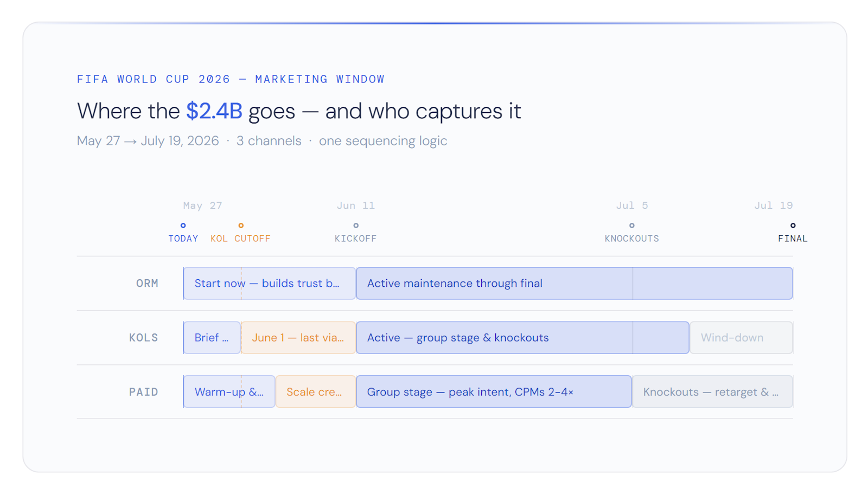Click the orange KOL CUTOFF marker dot
This screenshot has width=868, height=495.
[x=241, y=226]
